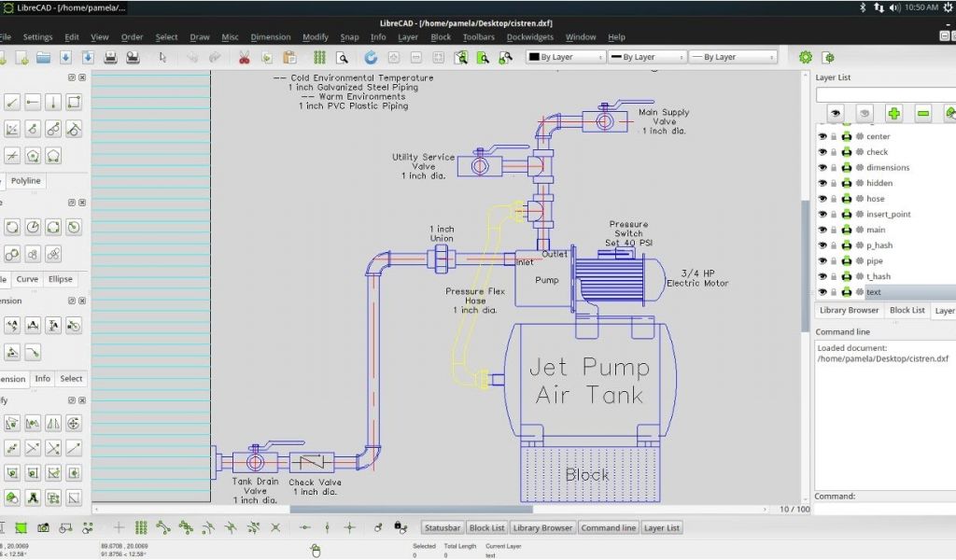Click the Redraw refresh icon
The image size is (956, 560).
coord(371,57)
